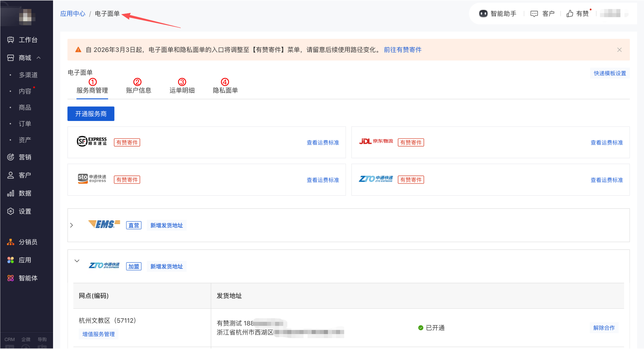
Task: Follow the 前往有赞寄件 link
Action: [x=402, y=50]
